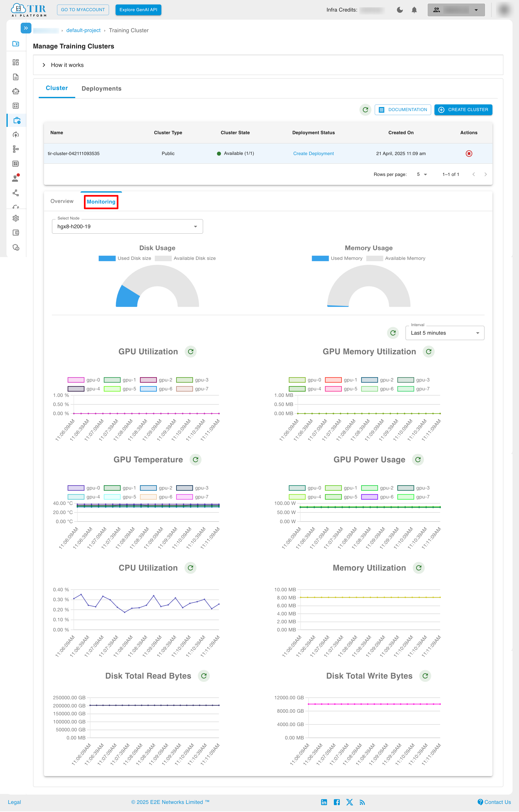Open the Overview tab

[x=62, y=201]
